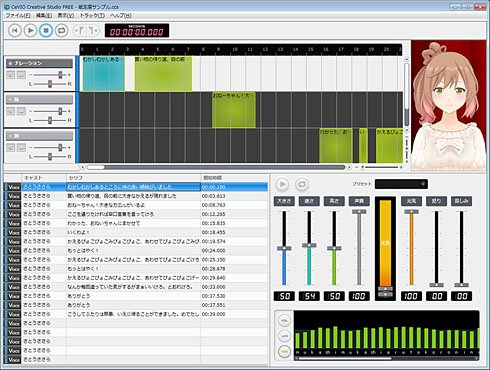Image resolution: width=490 pixels, height=370 pixels.
Task: Click the 速さ (speed) parameter button
Action: 309,201
